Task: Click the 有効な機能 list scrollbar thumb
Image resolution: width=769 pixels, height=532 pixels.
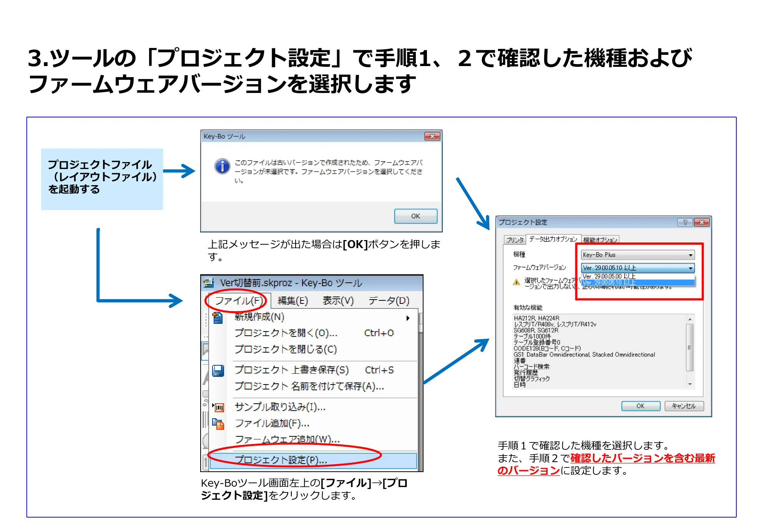Action: [690, 348]
